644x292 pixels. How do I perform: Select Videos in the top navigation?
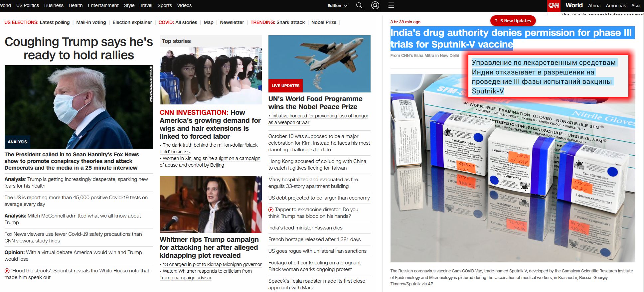pyautogui.click(x=184, y=5)
